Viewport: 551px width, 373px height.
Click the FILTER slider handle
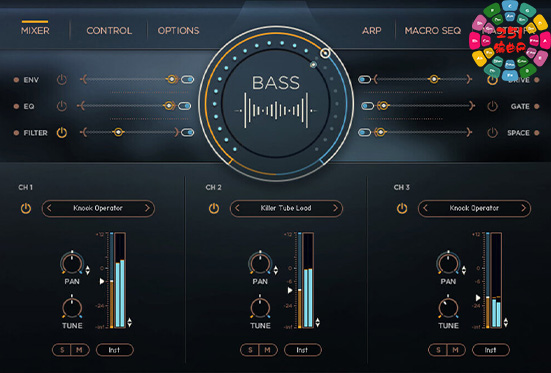(x=118, y=132)
